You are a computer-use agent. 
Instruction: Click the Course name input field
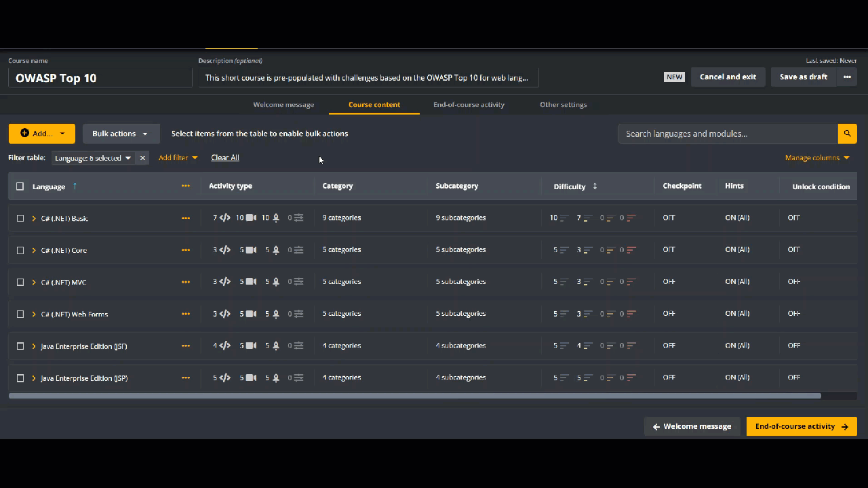100,78
